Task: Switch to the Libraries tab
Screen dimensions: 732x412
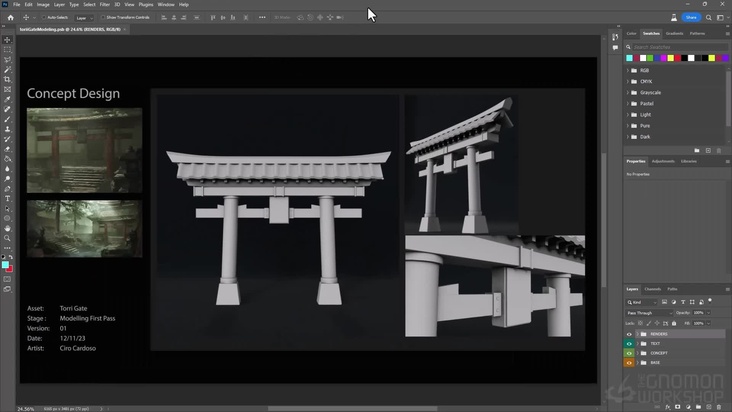Action: coord(689,161)
